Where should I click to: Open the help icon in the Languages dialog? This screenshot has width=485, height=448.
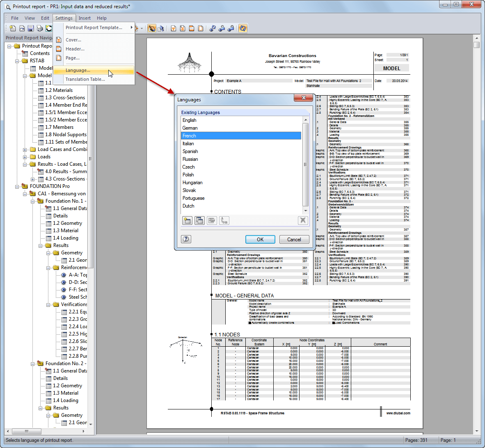[186, 239]
